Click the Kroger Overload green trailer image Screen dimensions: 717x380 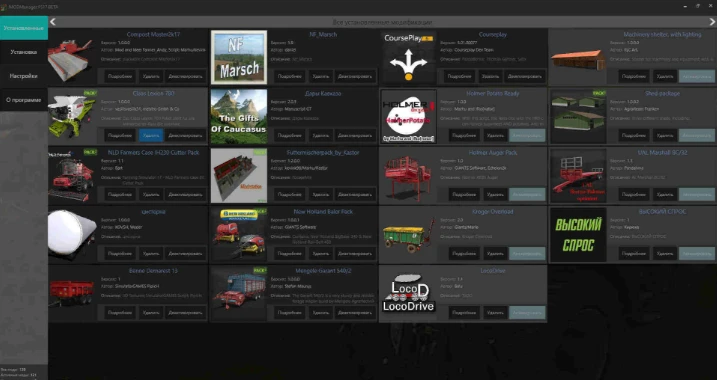click(x=408, y=234)
